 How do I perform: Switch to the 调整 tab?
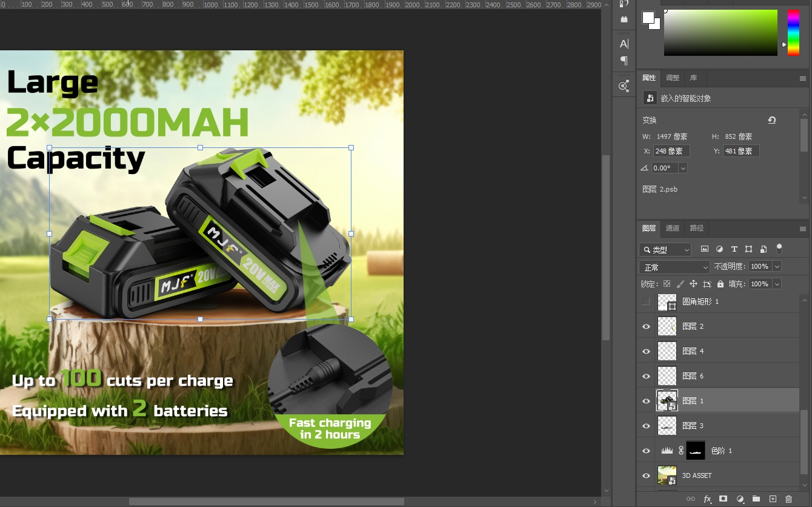point(673,78)
